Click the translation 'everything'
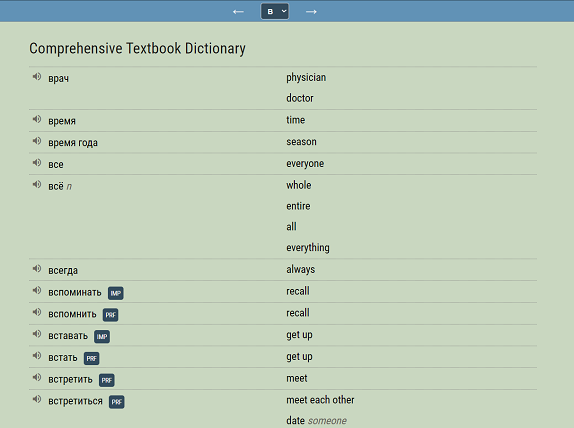This screenshot has width=574, height=428. pyautogui.click(x=308, y=248)
